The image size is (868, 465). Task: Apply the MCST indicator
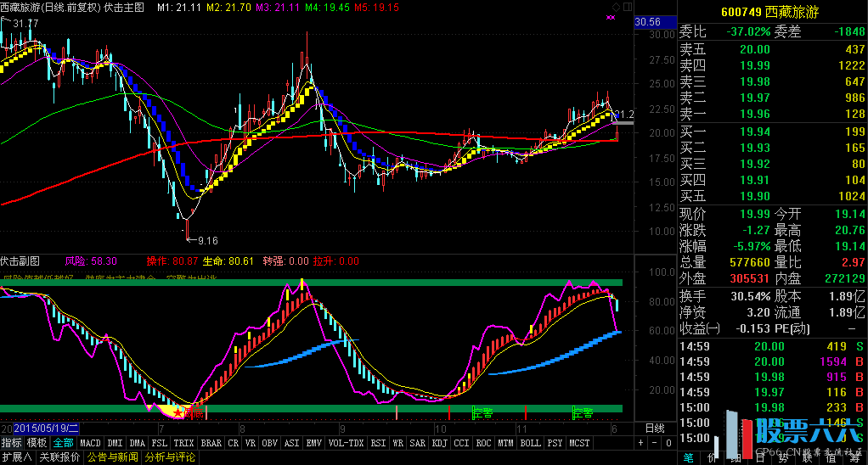[579, 443]
